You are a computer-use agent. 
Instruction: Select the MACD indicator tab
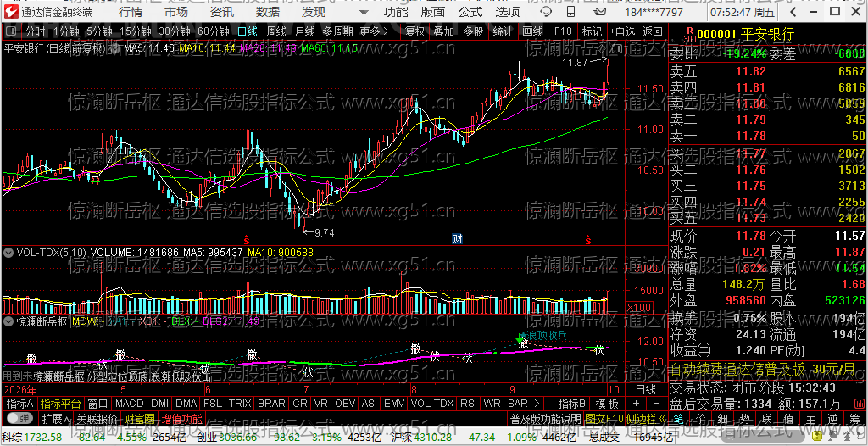coord(130,403)
